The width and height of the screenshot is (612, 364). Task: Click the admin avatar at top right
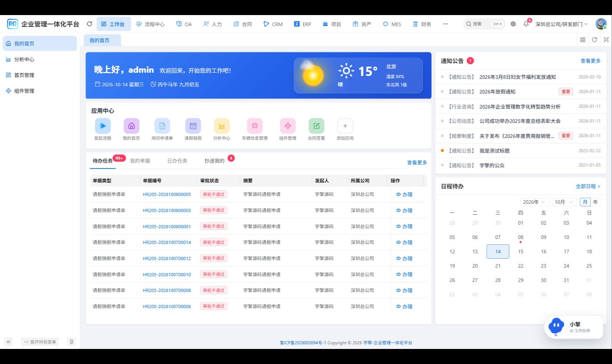(x=601, y=24)
